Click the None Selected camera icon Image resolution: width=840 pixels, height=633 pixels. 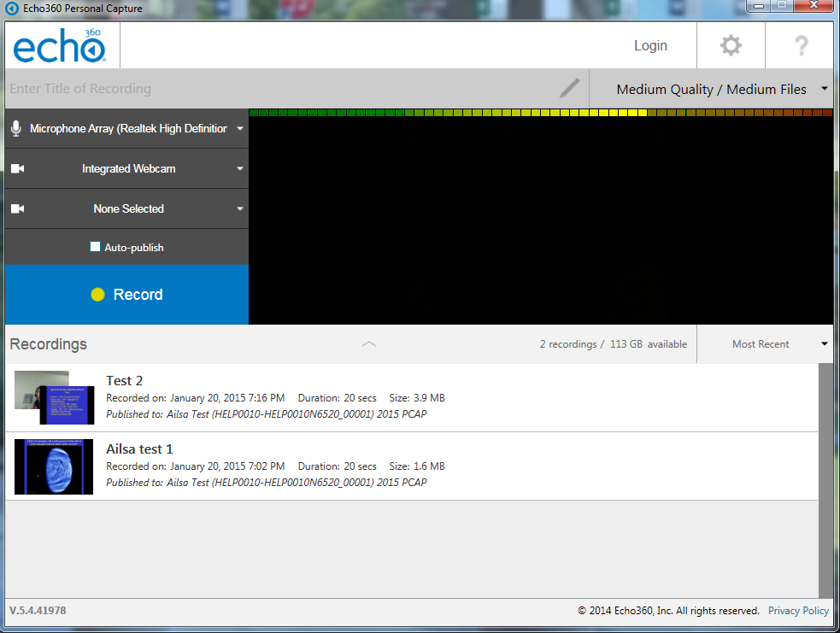coord(17,208)
